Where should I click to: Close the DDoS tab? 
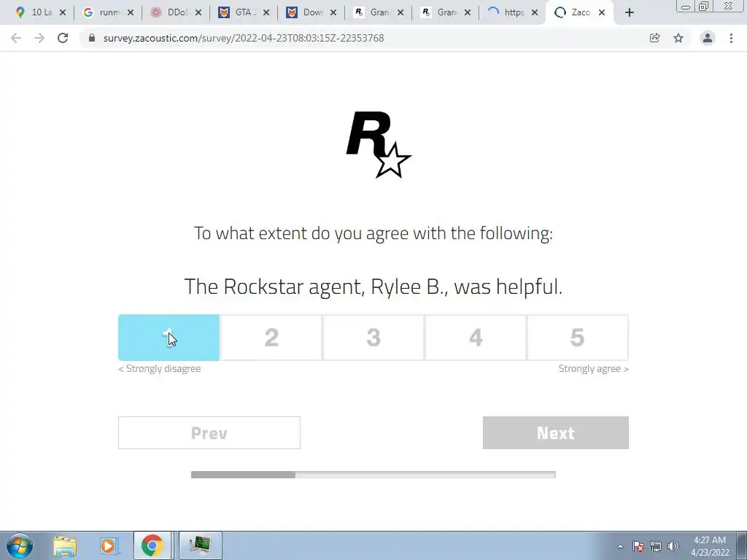click(198, 13)
